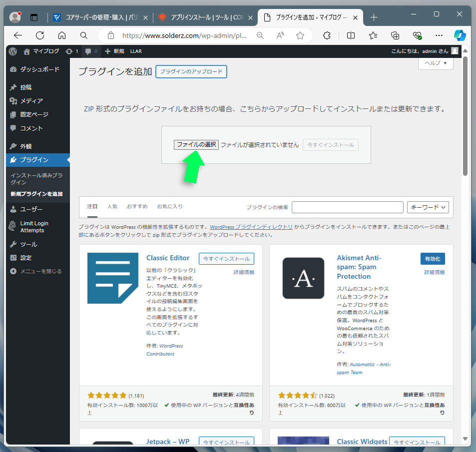Open the browser profile avatar
The image size is (476, 452).
[x=15, y=17]
